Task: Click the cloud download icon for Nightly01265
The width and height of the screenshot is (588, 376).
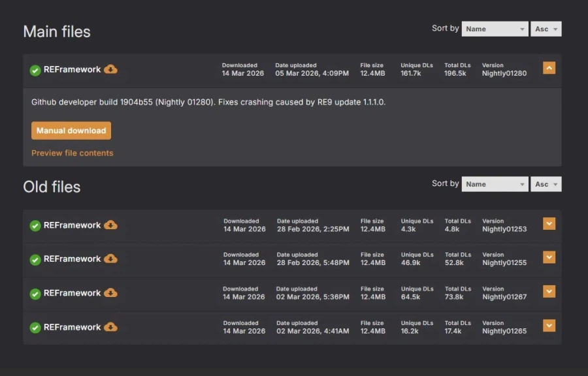Action: [111, 327]
